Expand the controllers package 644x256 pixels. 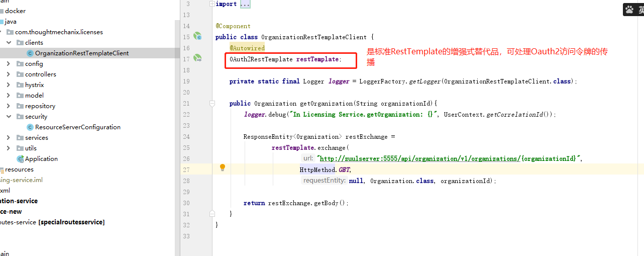(x=9, y=74)
